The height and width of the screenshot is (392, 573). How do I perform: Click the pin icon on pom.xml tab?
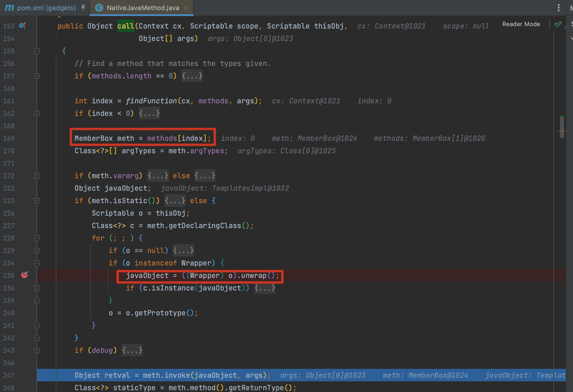pos(83,7)
